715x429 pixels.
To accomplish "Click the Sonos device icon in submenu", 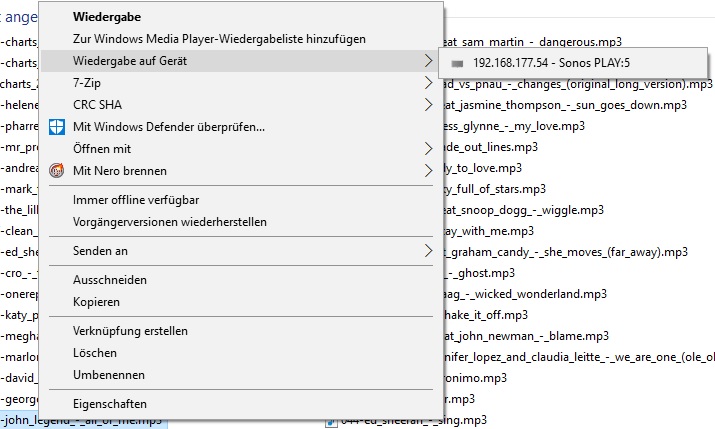I will 458,62.
